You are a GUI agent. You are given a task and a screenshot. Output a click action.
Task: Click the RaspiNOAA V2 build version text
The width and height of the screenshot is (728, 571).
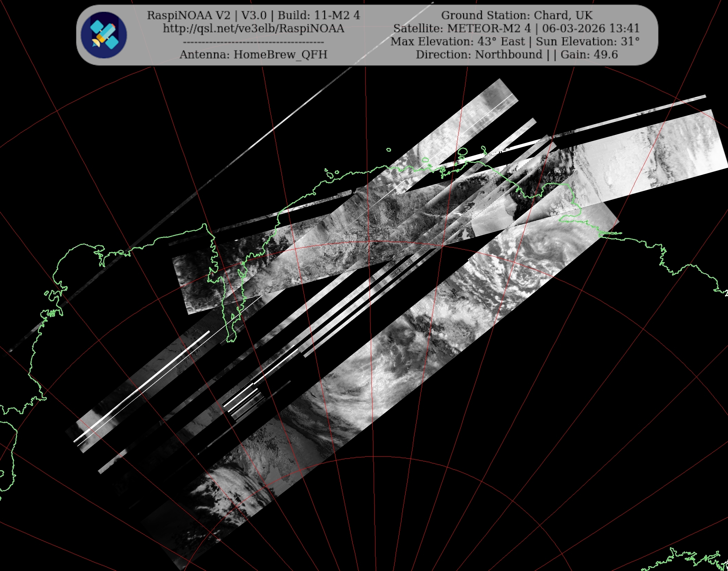[x=253, y=15]
